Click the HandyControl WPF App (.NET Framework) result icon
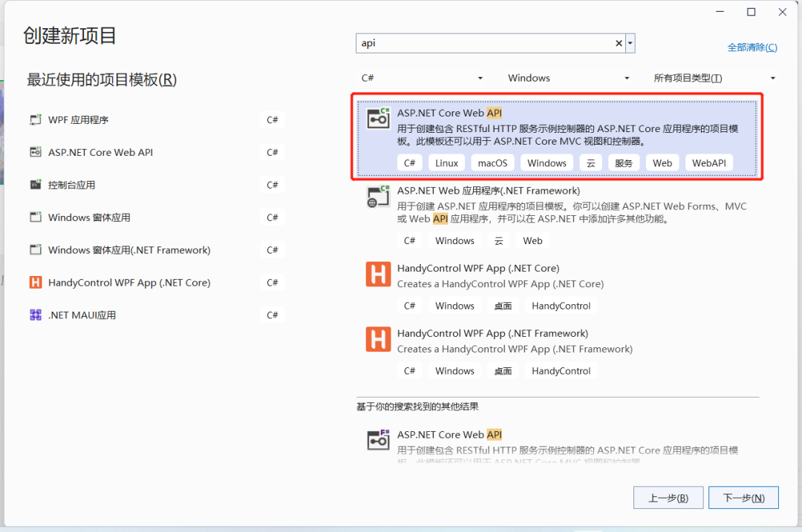 tap(379, 339)
